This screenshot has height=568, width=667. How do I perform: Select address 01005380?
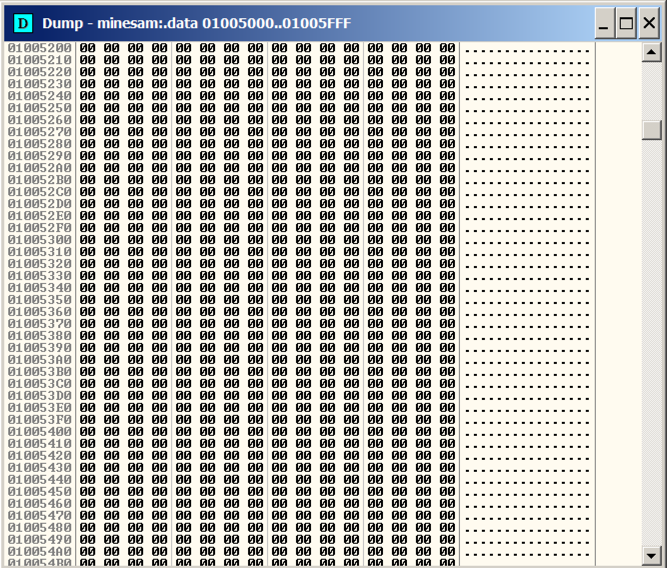(x=40, y=336)
